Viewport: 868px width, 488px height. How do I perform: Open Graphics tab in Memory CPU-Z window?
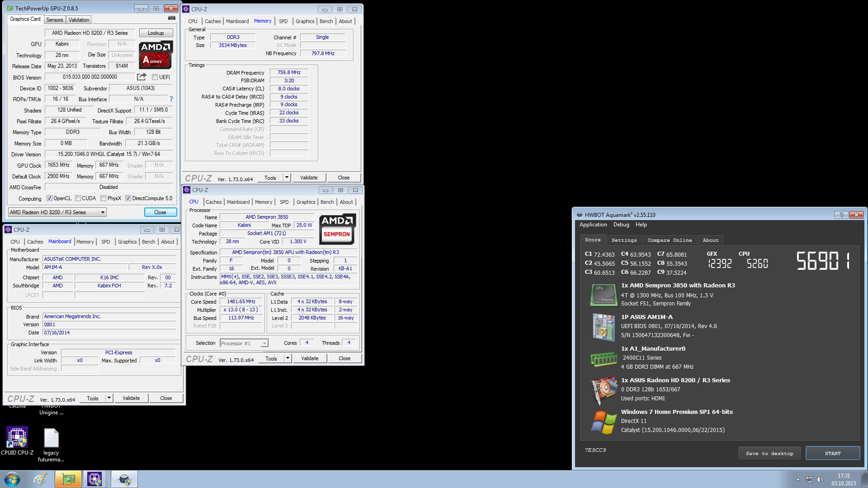coord(305,21)
